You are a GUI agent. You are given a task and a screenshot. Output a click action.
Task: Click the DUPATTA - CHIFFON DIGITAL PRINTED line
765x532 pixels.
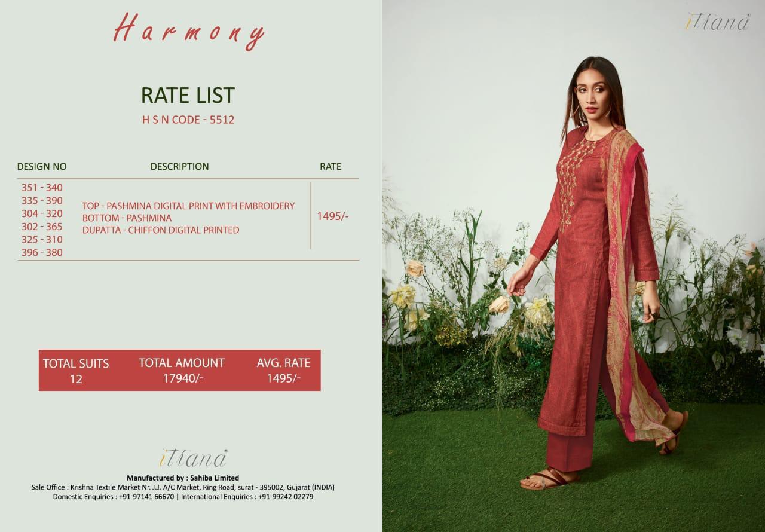(161, 230)
